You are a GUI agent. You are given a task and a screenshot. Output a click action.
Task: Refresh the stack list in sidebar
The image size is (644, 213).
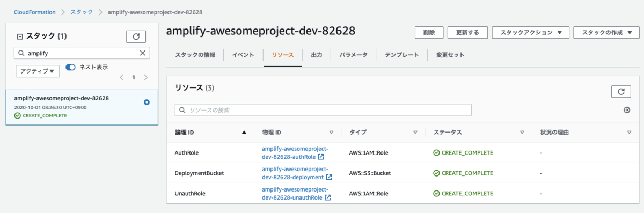136,36
